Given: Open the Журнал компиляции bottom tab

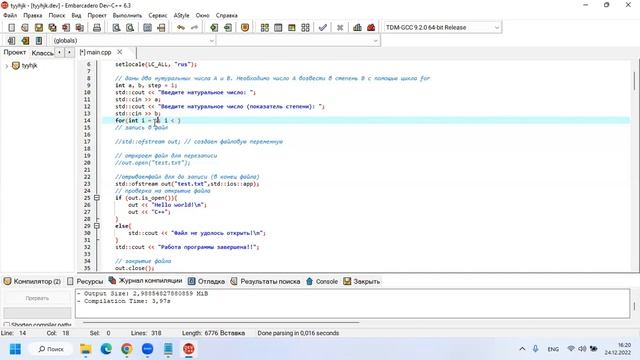Looking at the screenshot, I should [145, 281].
